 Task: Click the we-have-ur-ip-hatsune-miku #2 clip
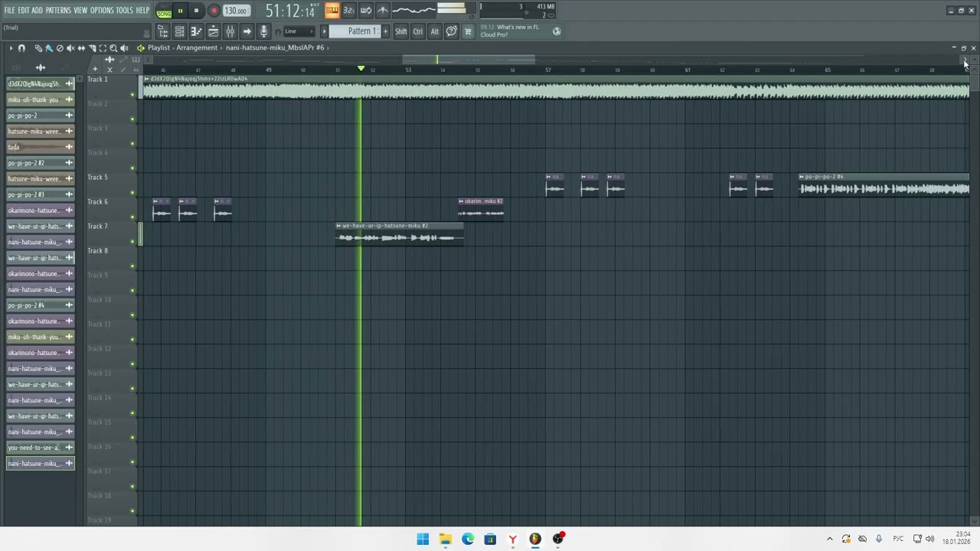click(400, 233)
